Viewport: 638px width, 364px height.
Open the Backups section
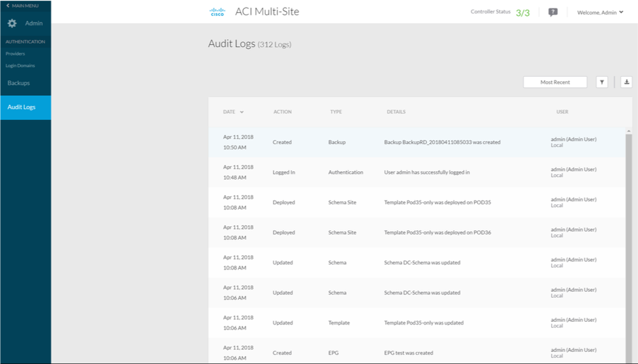pyautogui.click(x=19, y=83)
